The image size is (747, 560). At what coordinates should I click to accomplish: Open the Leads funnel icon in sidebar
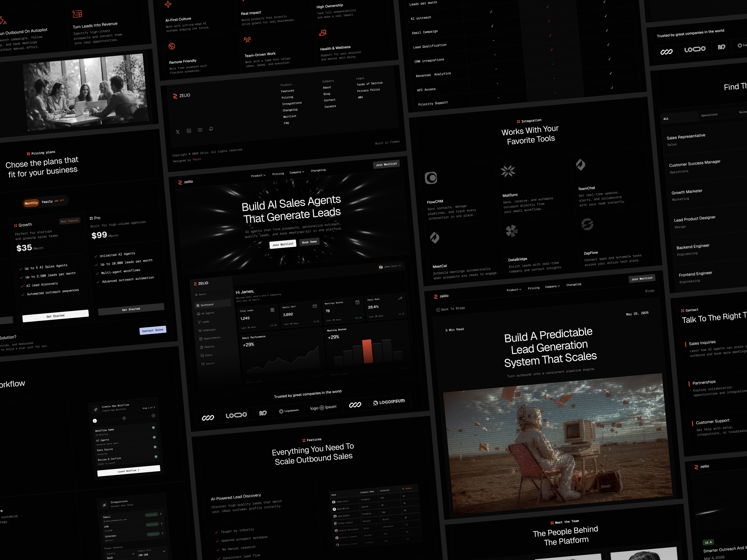tap(199, 322)
